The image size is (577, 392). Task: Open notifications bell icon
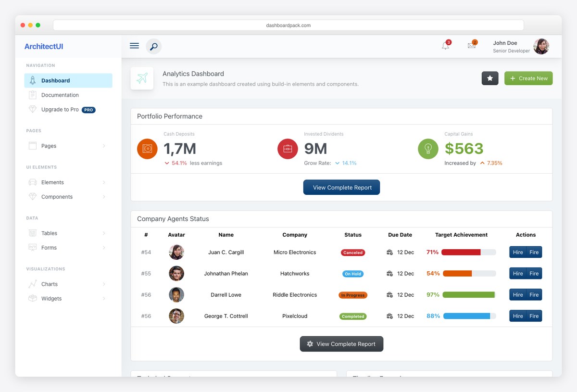tap(446, 46)
